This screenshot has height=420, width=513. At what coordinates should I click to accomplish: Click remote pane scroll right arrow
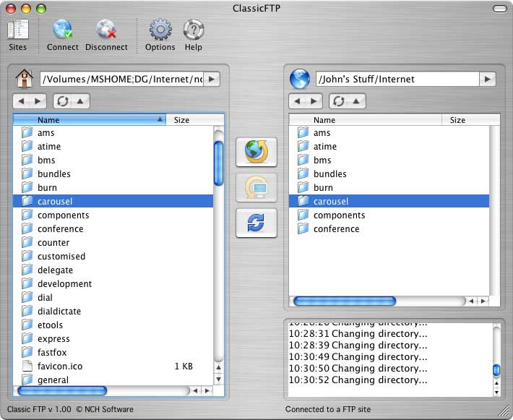click(x=483, y=301)
